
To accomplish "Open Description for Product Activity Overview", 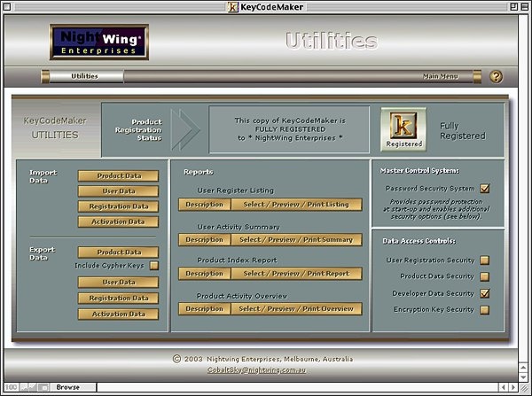I will coord(204,309).
